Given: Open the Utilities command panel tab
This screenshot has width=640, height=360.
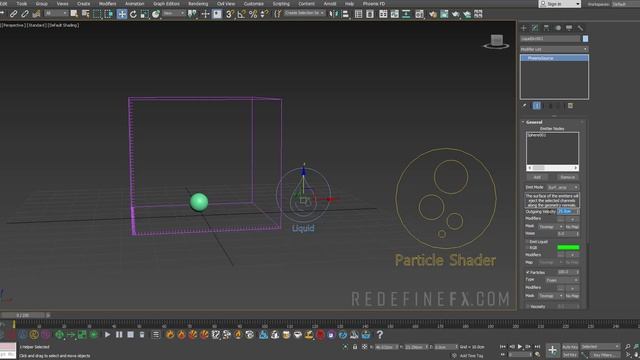Looking at the screenshot, I should tap(580, 28).
